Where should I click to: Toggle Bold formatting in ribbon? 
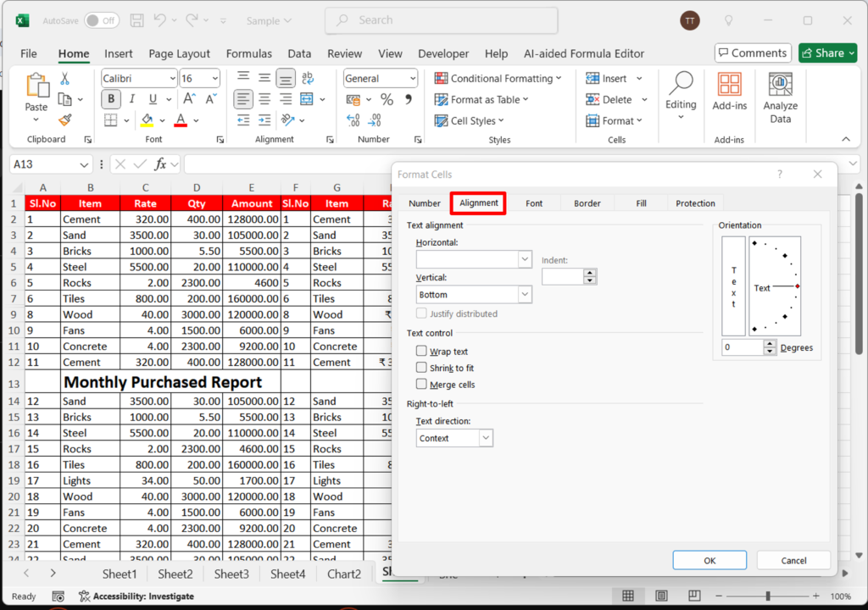pyautogui.click(x=111, y=99)
